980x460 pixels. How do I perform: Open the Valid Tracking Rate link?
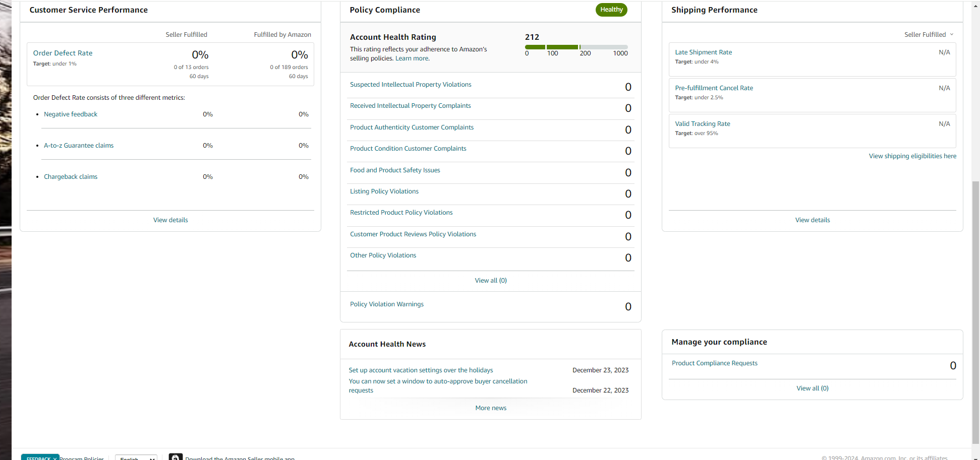[x=703, y=124]
